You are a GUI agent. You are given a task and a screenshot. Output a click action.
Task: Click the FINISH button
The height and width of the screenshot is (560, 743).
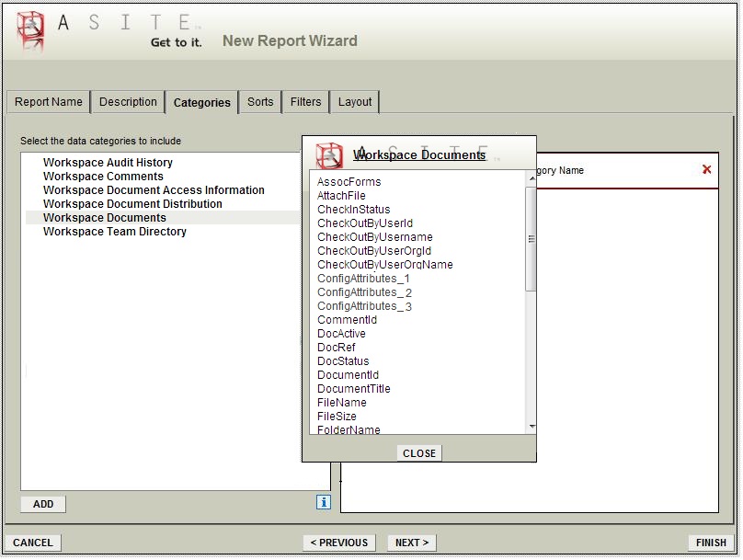pyautogui.click(x=711, y=543)
